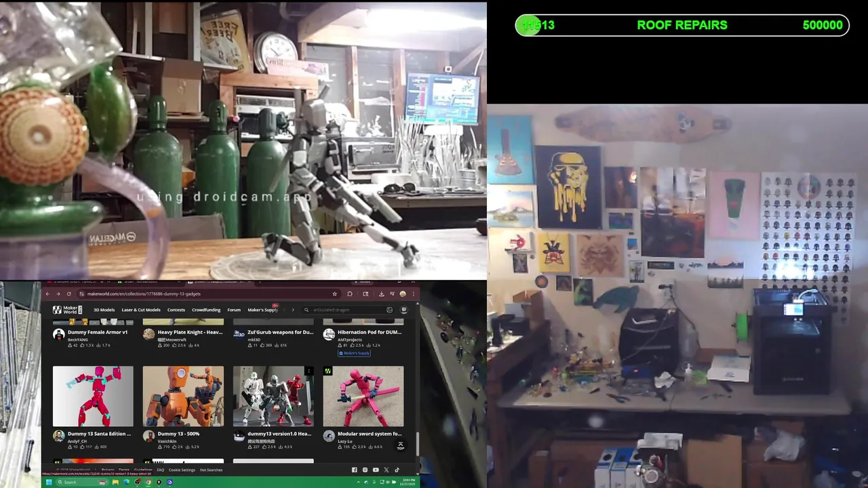
Task: Open MakerWorld Instagram icon in footer
Action: [x=365, y=470]
